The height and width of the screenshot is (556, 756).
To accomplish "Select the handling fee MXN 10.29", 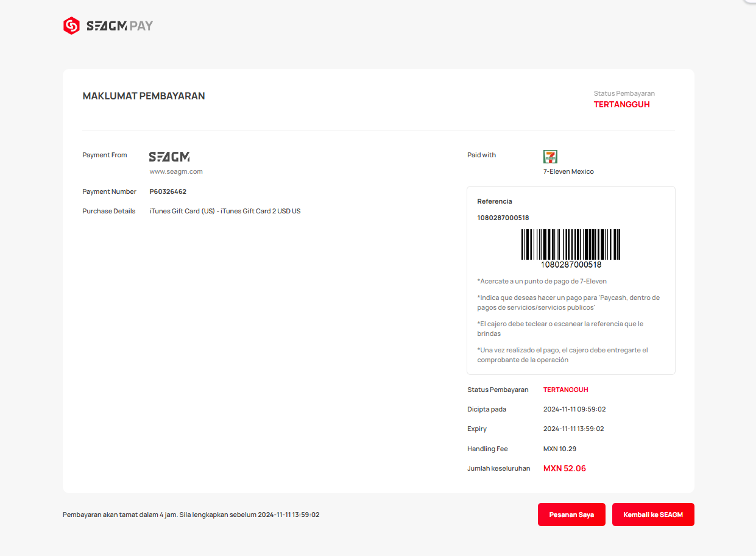I will (560, 449).
